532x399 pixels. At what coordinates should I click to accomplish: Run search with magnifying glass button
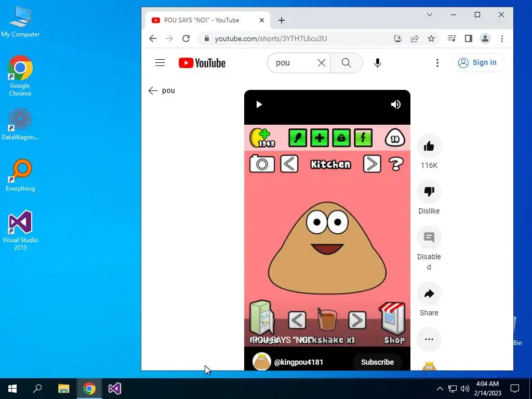346,63
